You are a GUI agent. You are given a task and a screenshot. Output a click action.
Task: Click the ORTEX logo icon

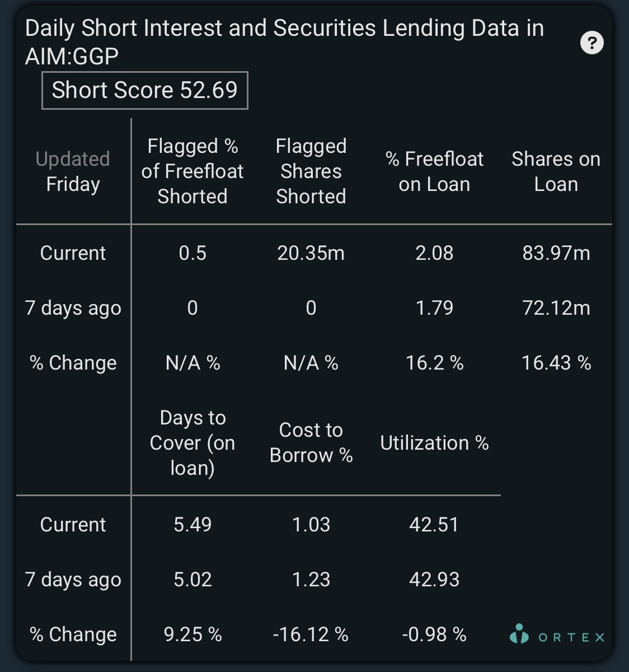[x=519, y=634]
